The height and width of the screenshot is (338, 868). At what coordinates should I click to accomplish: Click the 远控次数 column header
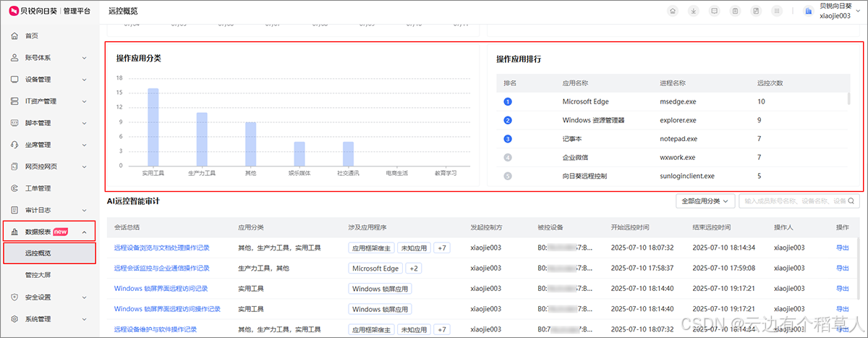[770, 83]
